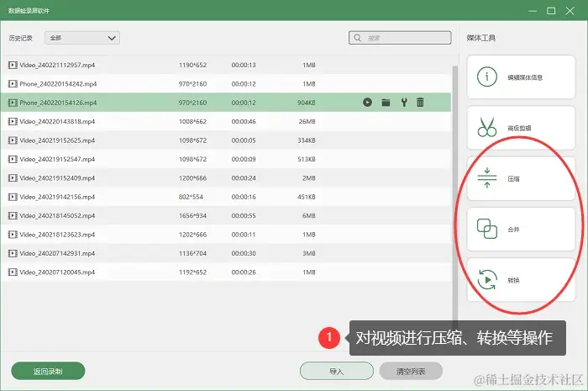This screenshot has height=391, width=588.
Task: Click film icon of Phone_240220154242.mp4
Action: pos(13,84)
